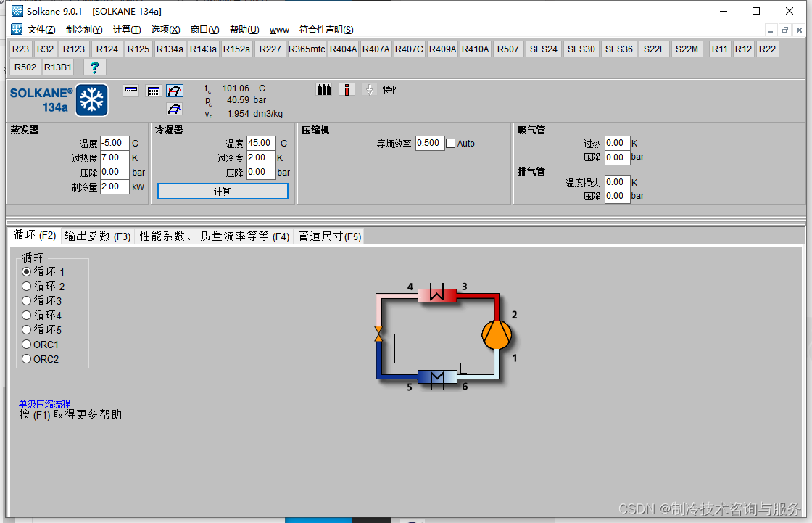Click the discharge line temperature loss field
This screenshot has width=812, height=523.
click(617, 182)
